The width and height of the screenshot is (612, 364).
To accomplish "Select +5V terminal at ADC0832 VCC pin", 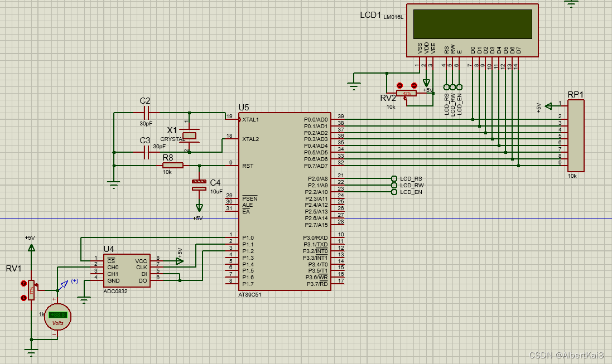I will pyautogui.click(x=179, y=261).
